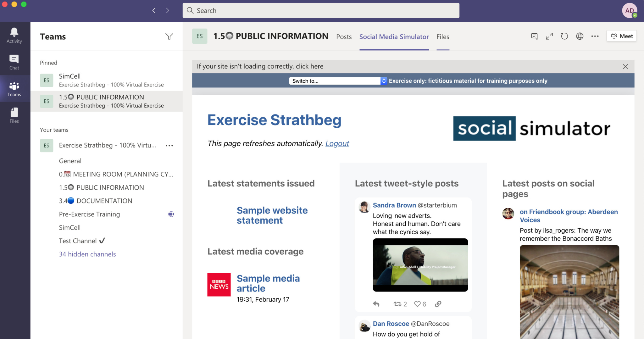The image size is (644, 339).
Task: Click inside the Teams search bar
Action: point(321,10)
